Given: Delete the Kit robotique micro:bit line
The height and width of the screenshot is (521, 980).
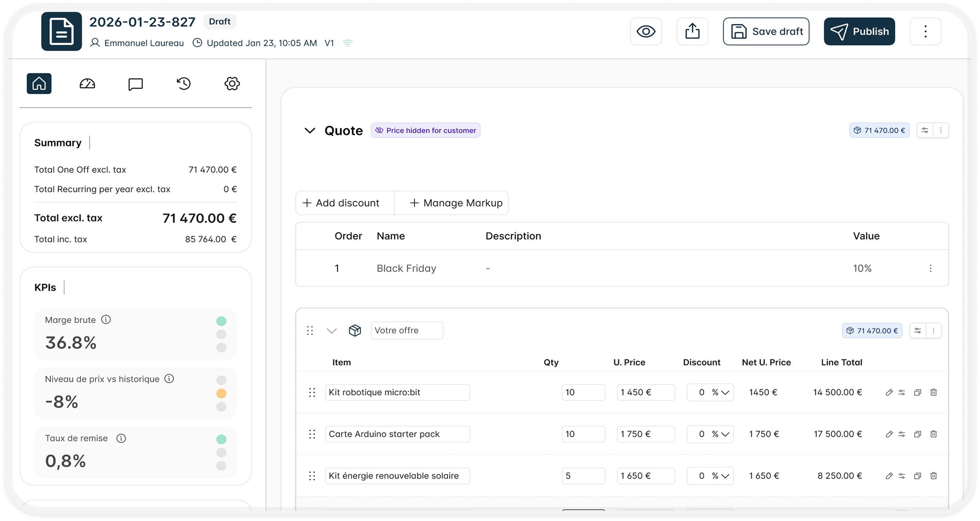Looking at the screenshot, I should (933, 392).
